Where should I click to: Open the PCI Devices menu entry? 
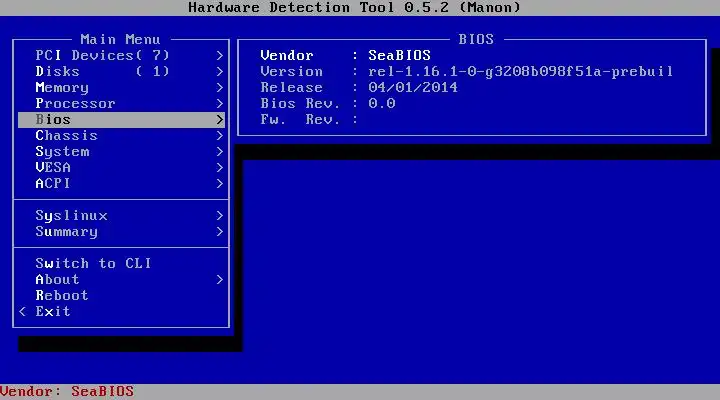pyautogui.click(x=121, y=56)
